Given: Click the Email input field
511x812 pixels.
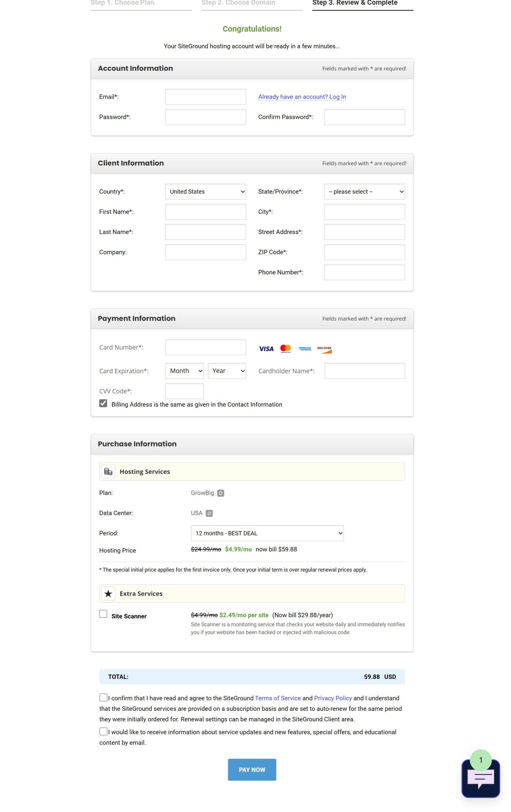Looking at the screenshot, I should 206,97.
